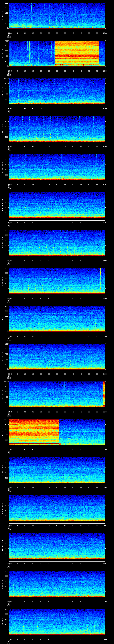This screenshot has height=644, width=114.
Task: Pick the '15:26:00' start time label
Action: click(x=9, y=488)
